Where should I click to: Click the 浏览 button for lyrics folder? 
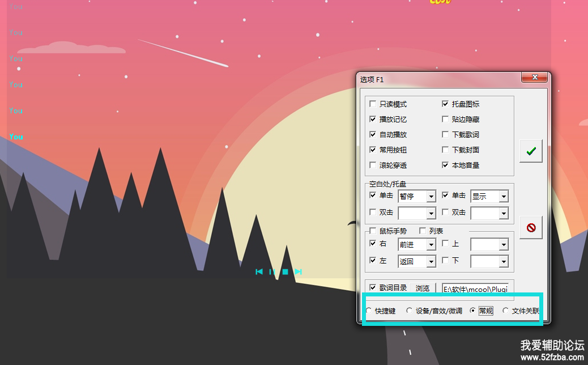423,288
